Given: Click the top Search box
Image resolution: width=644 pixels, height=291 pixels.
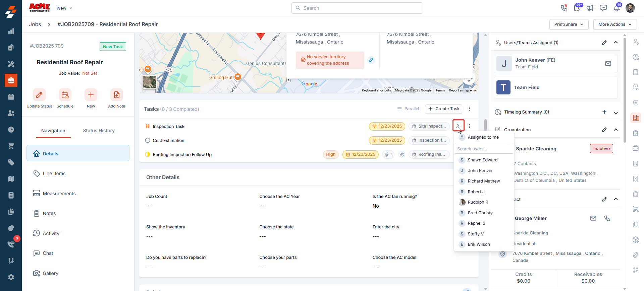Looking at the screenshot, I should (x=357, y=8).
